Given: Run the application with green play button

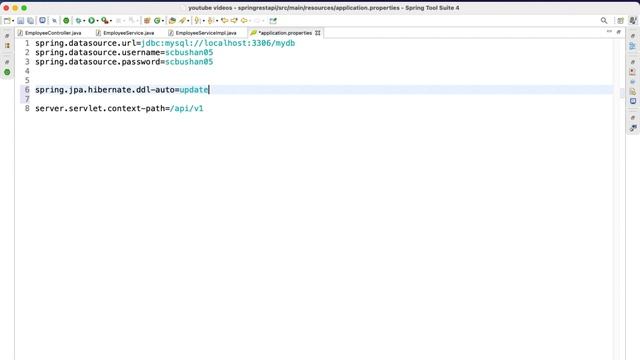Looking at the screenshot, I should [91, 20].
